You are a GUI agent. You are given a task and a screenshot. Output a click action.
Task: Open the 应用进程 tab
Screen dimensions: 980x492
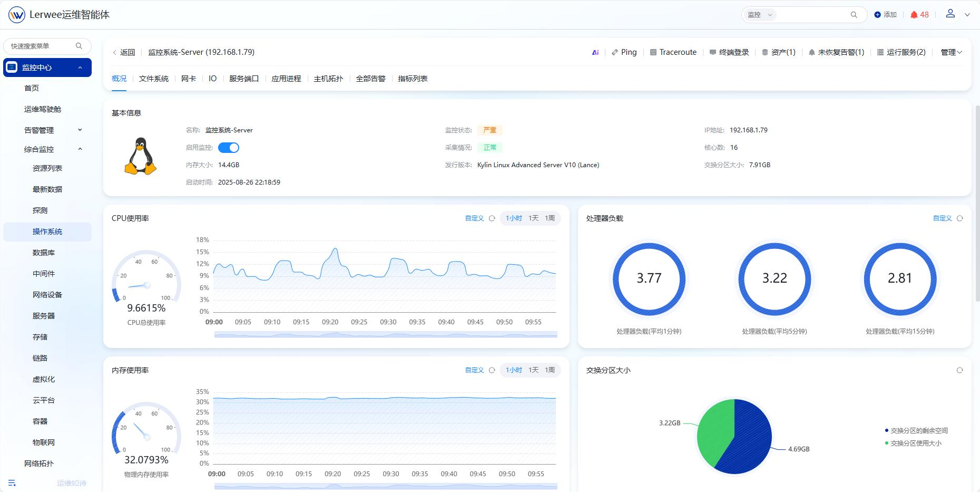pos(286,79)
